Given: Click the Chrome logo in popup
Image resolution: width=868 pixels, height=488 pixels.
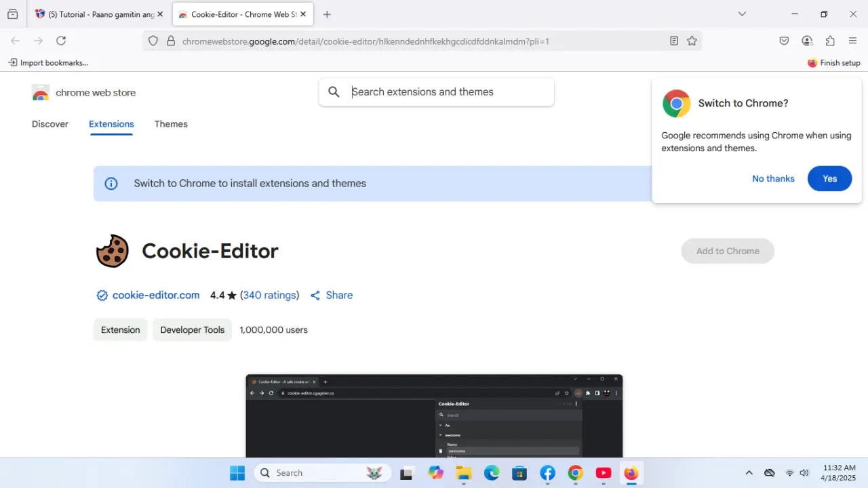Looking at the screenshot, I should [x=676, y=104].
